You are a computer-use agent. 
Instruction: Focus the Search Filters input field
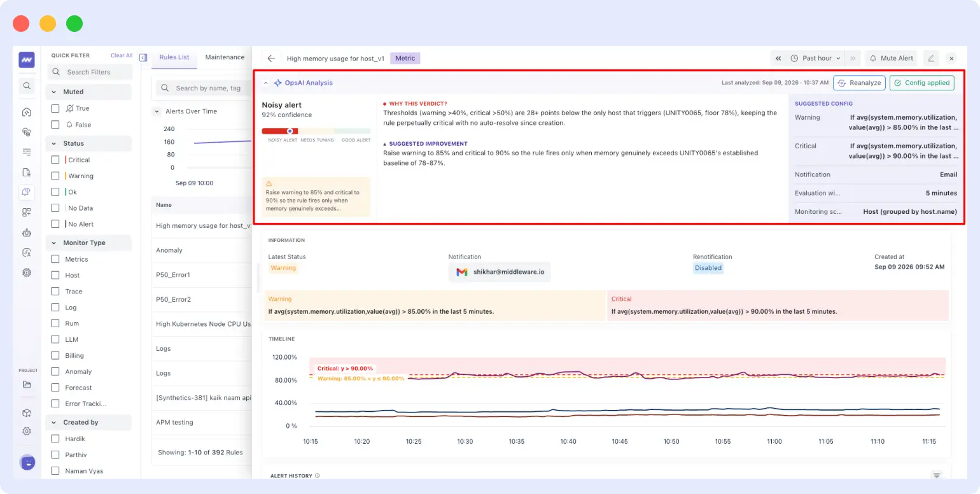[x=90, y=72]
